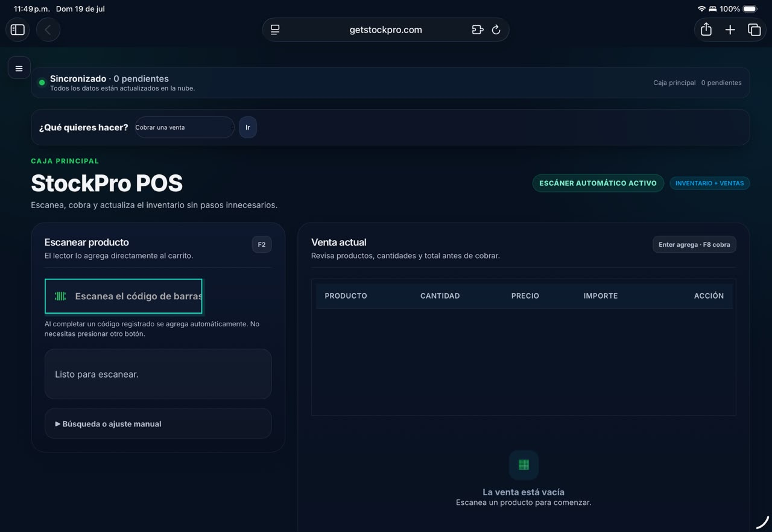Screen dimensions: 772x532
Task: Click '0 pendientes' at right of sync bar
Action: (721, 83)
